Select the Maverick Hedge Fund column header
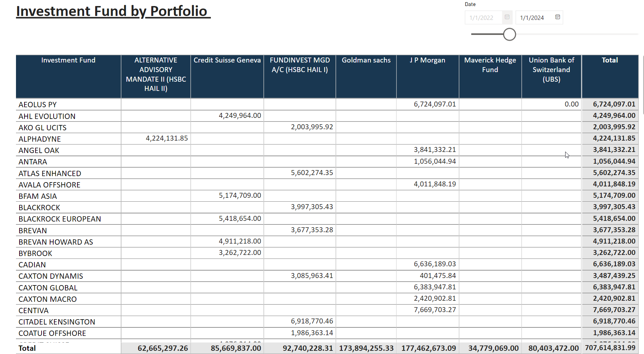The width and height of the screenshot is (644, 354). pos(490,65)
